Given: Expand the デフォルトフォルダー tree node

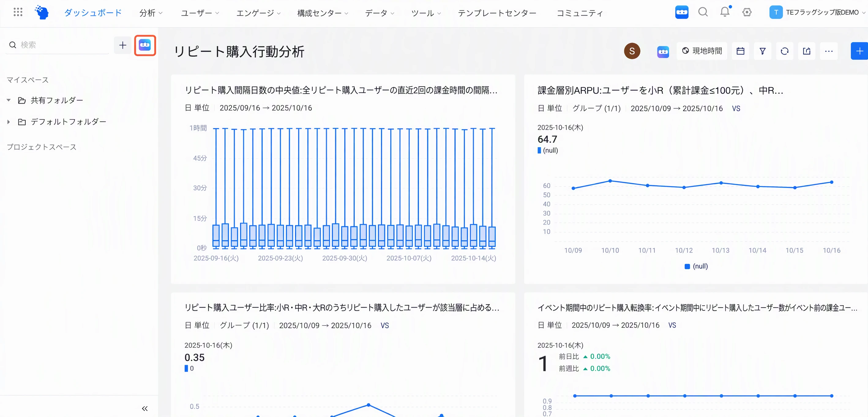Looking at the screenshot, I should tap(9, 122).
